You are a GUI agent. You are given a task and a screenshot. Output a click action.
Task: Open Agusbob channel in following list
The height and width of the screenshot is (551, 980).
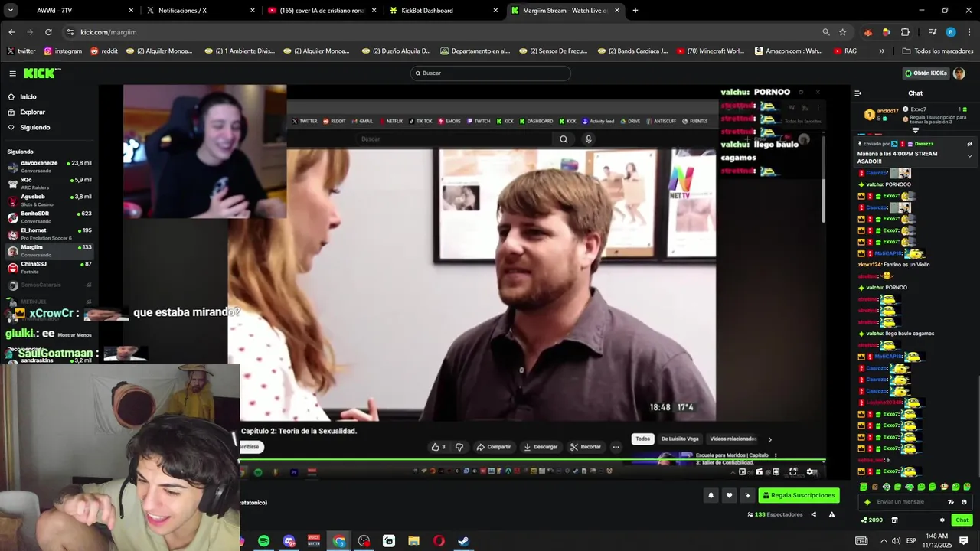click(49, 200)
